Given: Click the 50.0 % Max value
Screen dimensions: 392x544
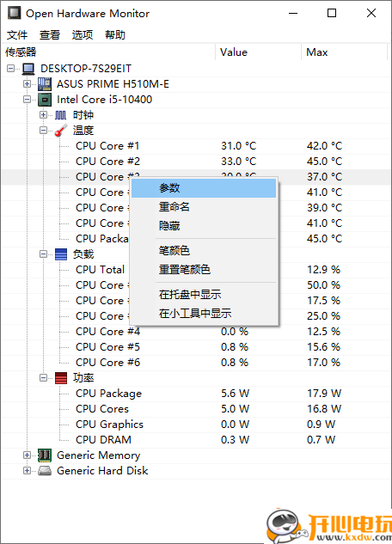Looking at the screenshot, I should pyautogui.click(x=323, y=285).
